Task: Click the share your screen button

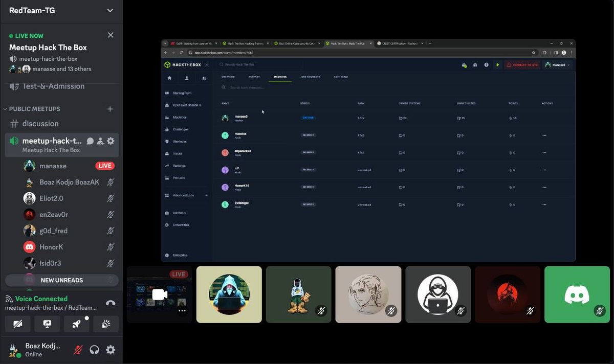Action: 47,324
